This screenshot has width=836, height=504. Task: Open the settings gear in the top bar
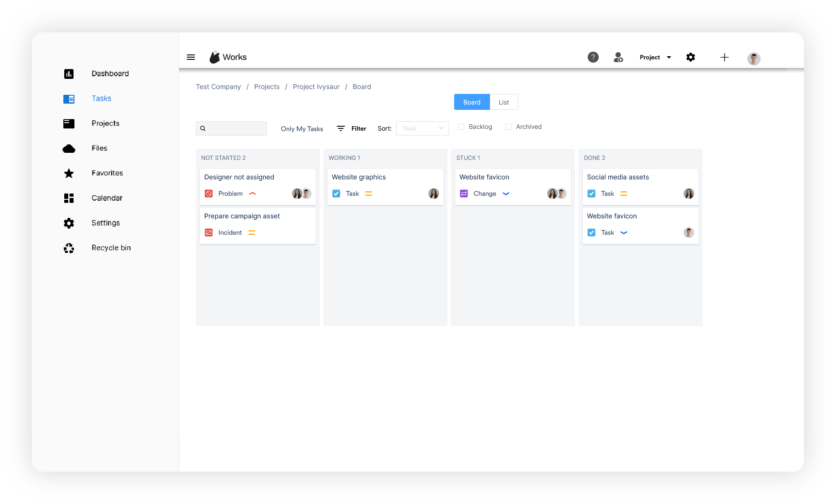[x=690, y=57]
